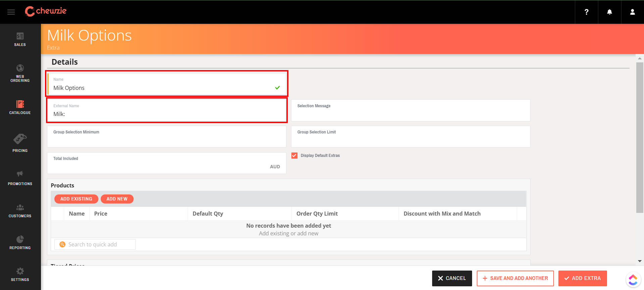The image size is (644, 290).
Task: Click the Selection Message field
Action: pos(411,110)
